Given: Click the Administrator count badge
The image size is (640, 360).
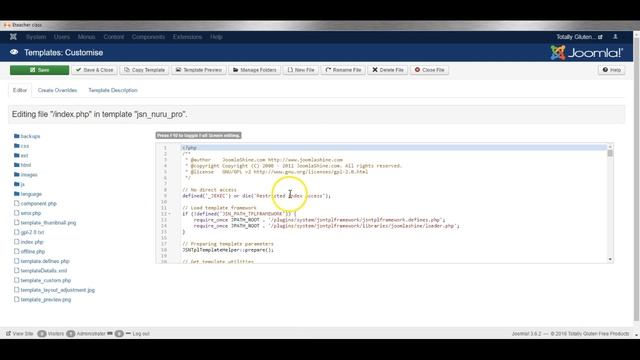Looking at the screenshot, I should point(71,333).
